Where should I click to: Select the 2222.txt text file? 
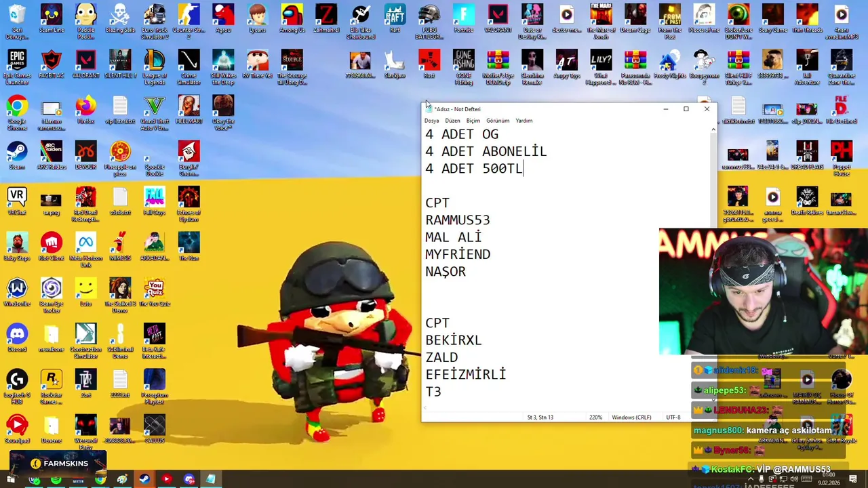click(x=120, y=384)
